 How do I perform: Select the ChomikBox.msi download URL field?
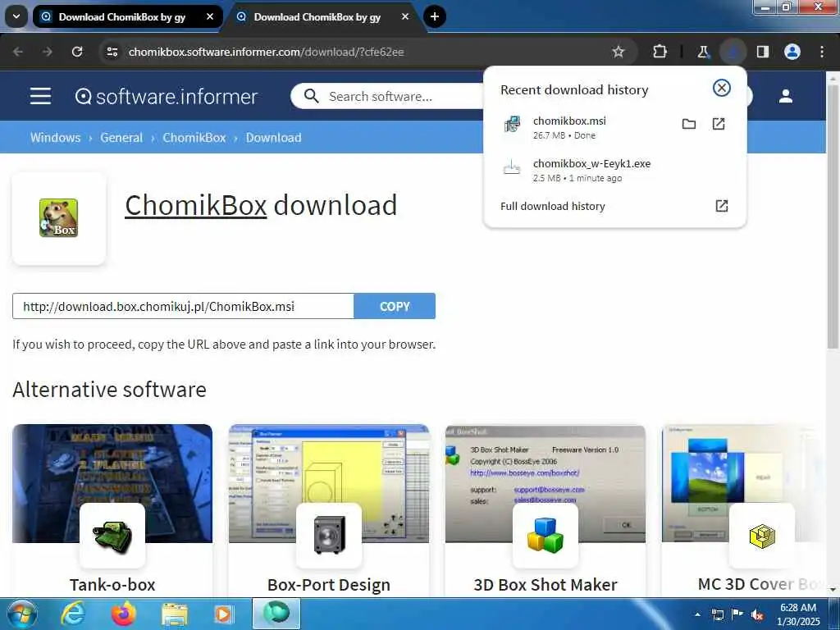(x=183, y=307)
